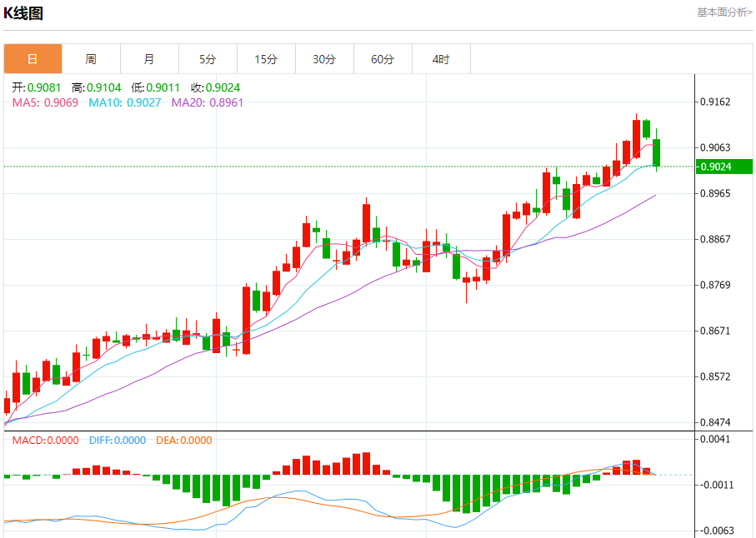Click the MA20: 0.8961 legend value
756x538 pixels.
tap(208, 102)
